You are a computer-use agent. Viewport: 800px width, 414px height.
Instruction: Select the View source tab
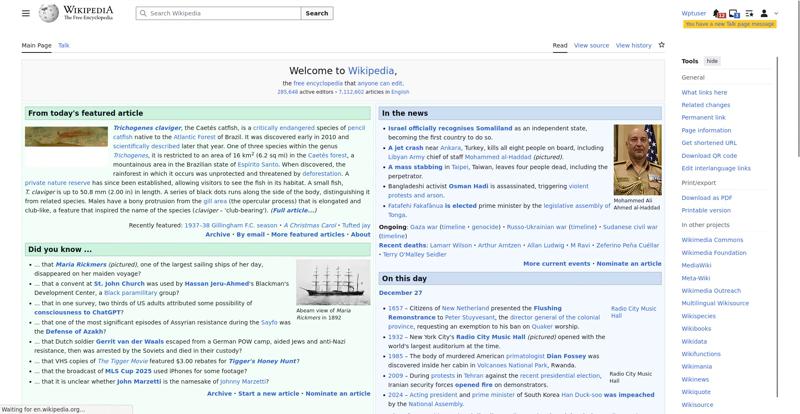click(591, 45)
